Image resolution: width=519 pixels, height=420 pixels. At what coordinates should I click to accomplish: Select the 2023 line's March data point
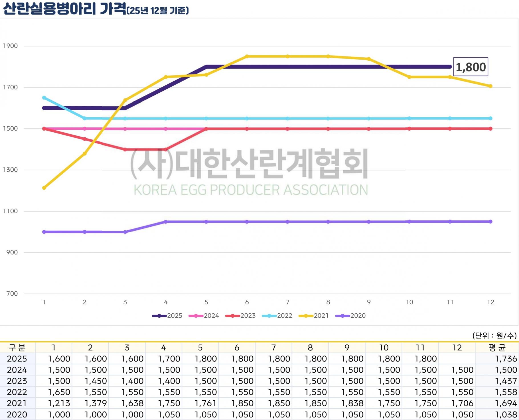click(x=125, y=149)
